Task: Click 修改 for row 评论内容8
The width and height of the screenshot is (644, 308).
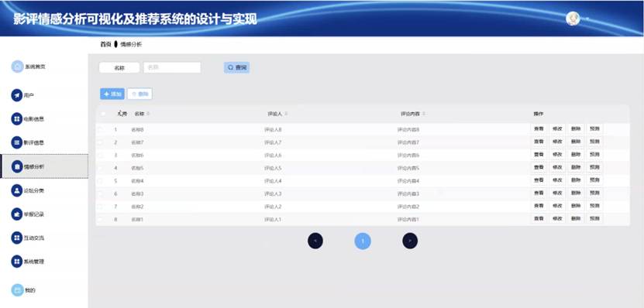Action: point(557,128)
